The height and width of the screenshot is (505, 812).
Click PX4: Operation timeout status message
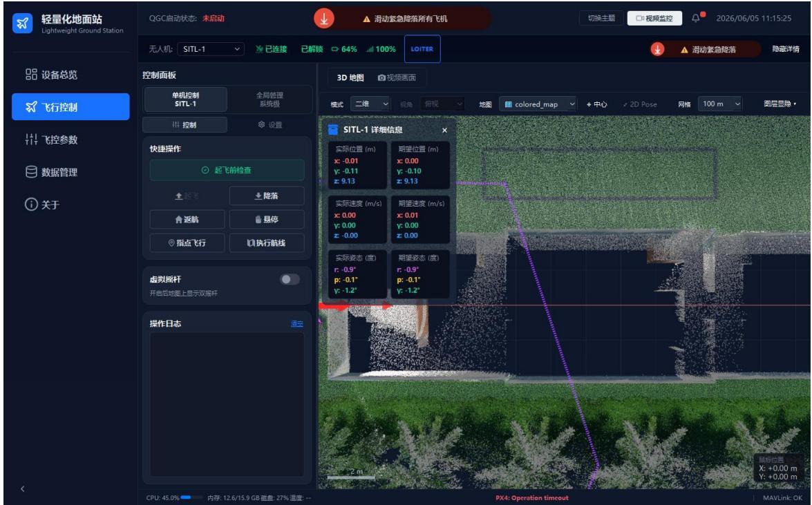pyautogui.click(x=532, y=498)
